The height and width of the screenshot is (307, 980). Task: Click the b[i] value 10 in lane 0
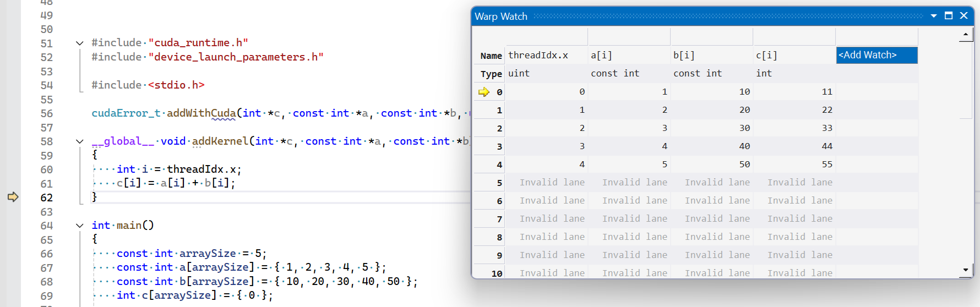[711, 92]
